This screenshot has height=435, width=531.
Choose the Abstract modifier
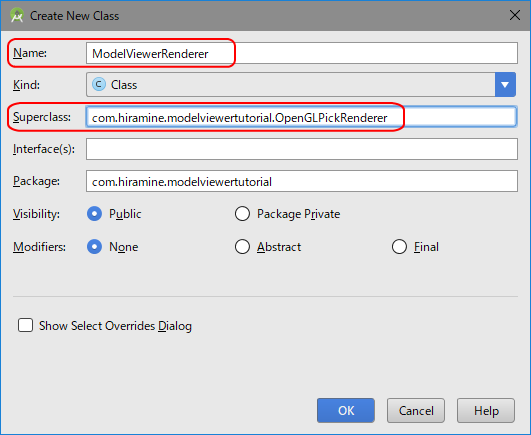[x=242, y=247]
